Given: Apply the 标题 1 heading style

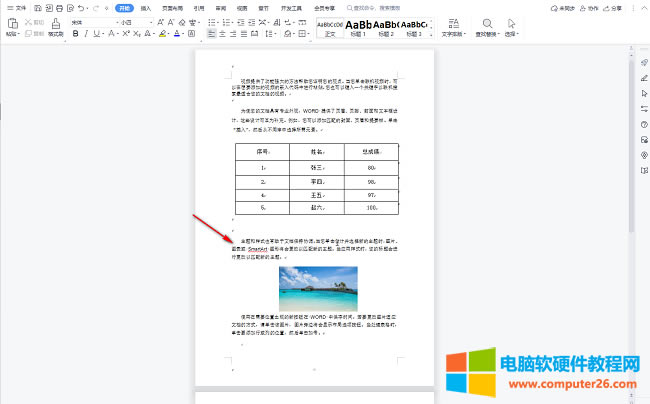Looking at the screenshot, I should (359, 26).
